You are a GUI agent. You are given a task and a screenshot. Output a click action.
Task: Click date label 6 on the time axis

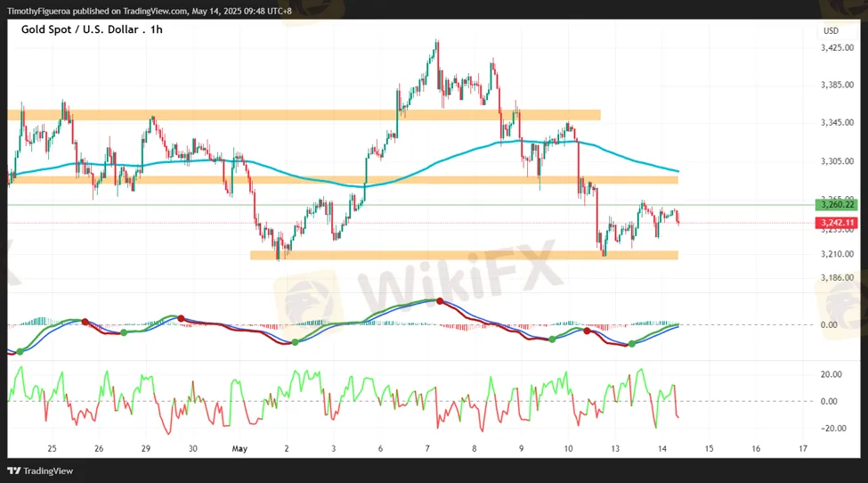coord(380,448)
